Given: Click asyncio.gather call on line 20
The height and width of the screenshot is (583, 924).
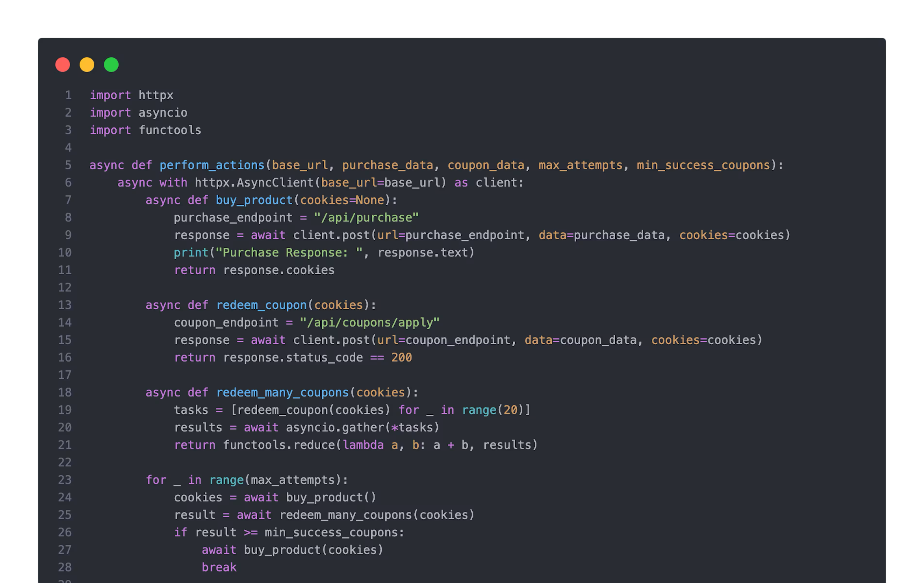Looking at the screenshot, I should (335, 427).
